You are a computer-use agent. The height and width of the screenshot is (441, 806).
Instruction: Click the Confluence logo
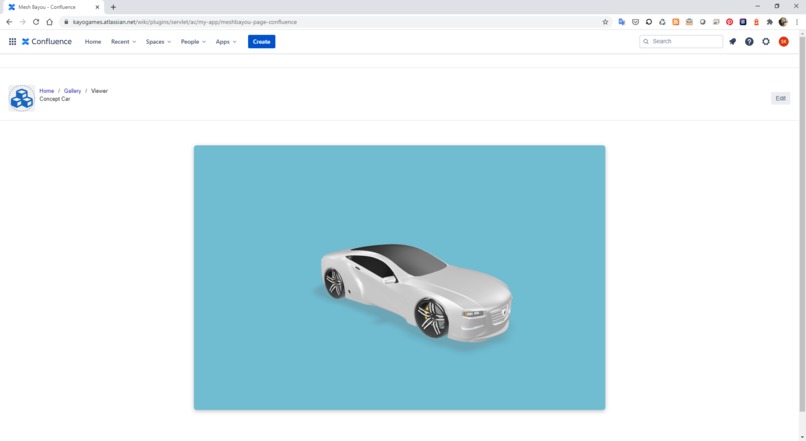(47, 42)
